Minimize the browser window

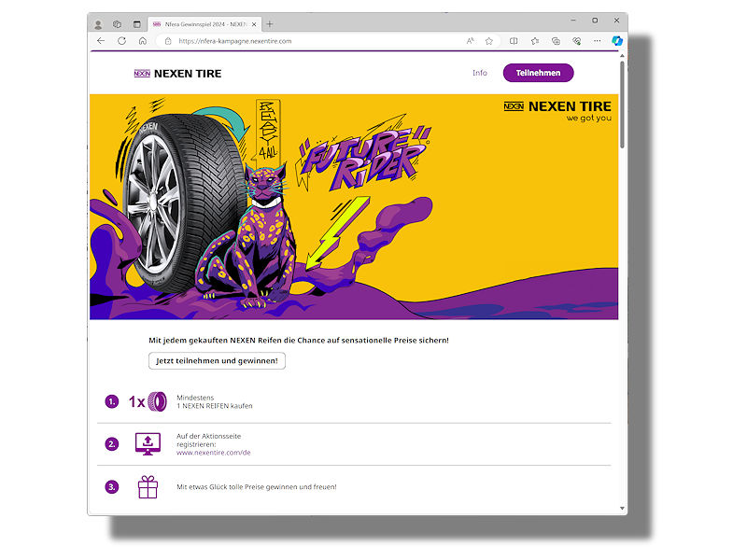[x=573, y=20]
